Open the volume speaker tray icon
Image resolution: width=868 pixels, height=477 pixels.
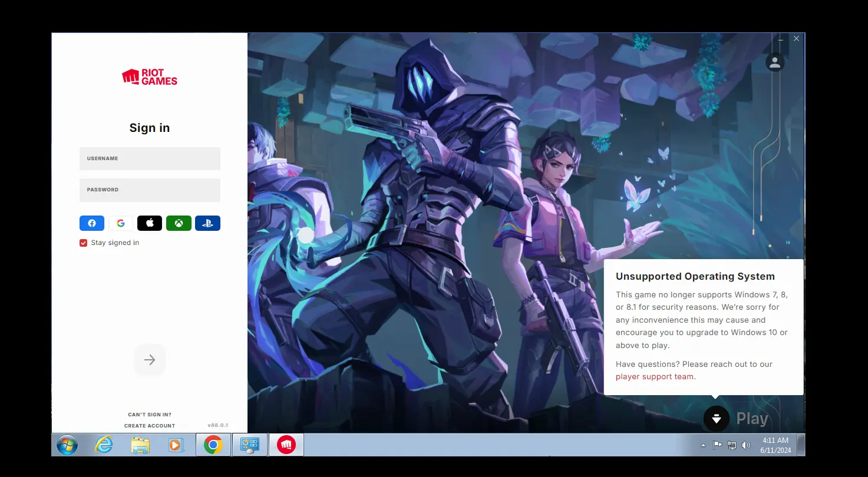(746, 445)
